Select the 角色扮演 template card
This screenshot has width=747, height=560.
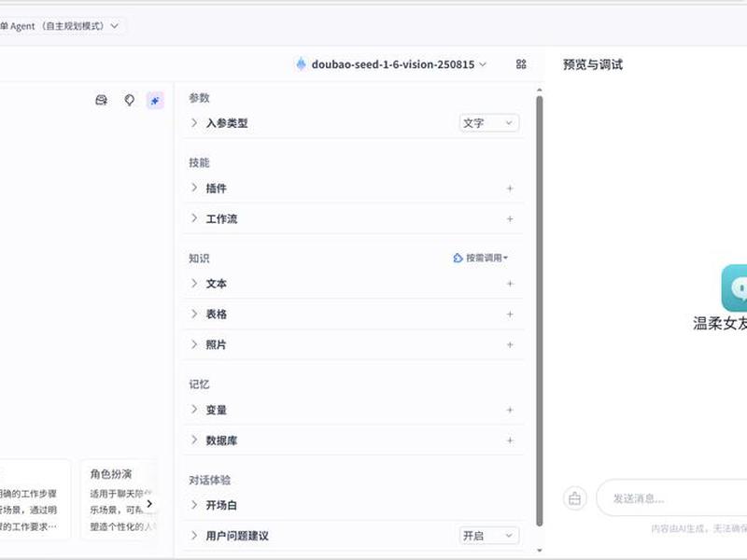click(119, 499)
